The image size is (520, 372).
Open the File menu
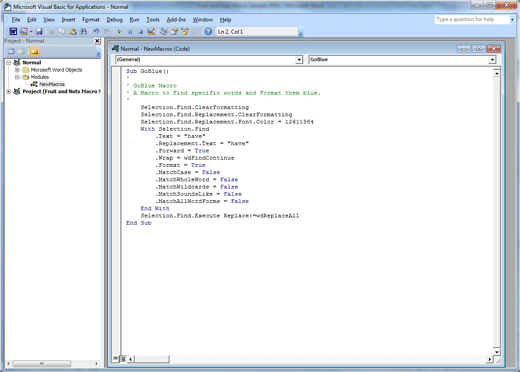coord(16,20)
